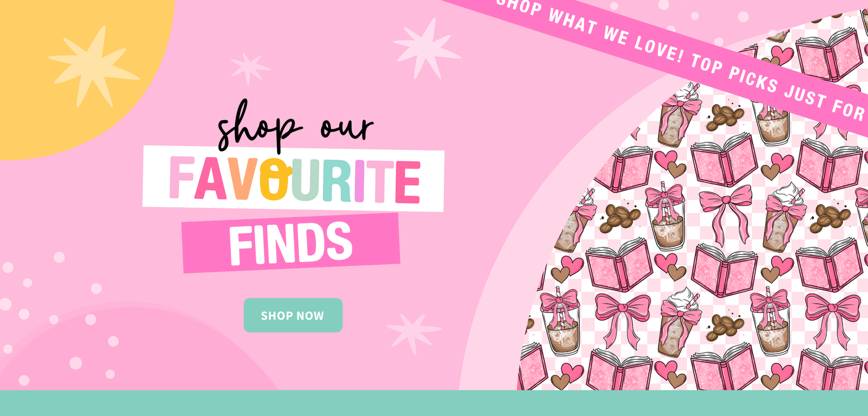Click the white FINDS text on pink label
The height and width of the screenshot is (416, 868).
[290, 243]
